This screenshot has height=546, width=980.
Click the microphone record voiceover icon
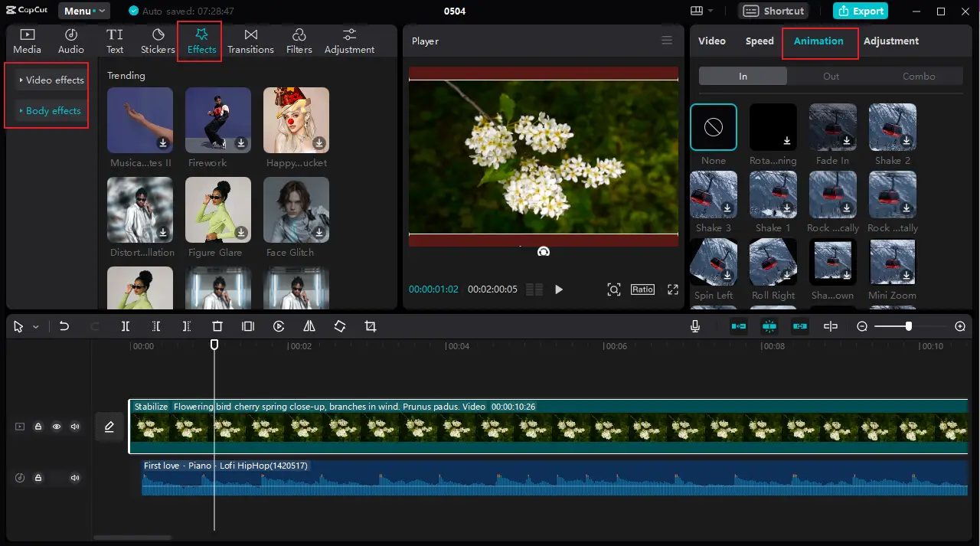point(695,326)
